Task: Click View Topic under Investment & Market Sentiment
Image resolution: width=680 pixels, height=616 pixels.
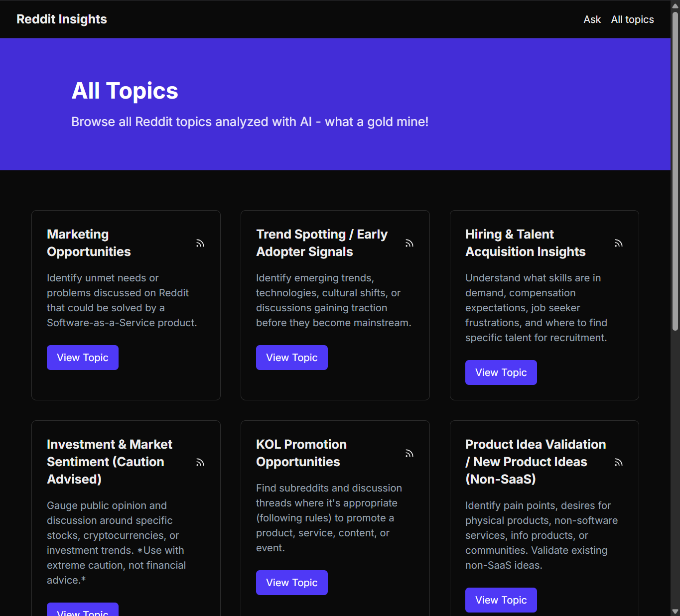Action: 82,613
